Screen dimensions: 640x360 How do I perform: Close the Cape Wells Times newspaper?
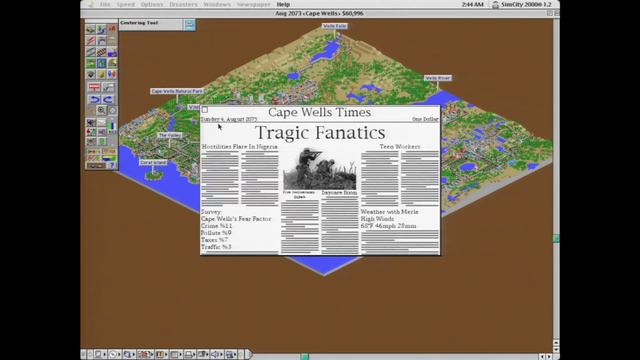point(205,110)
